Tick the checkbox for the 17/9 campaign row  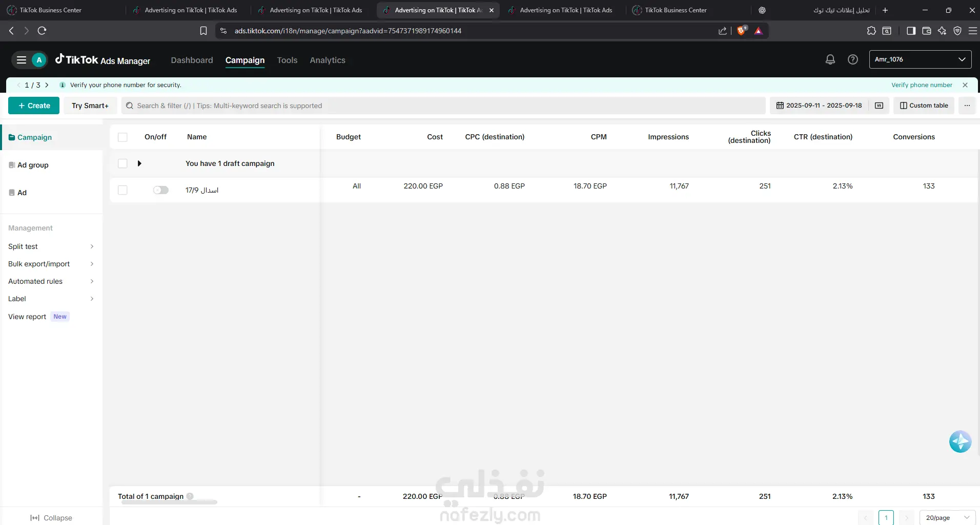122,190
